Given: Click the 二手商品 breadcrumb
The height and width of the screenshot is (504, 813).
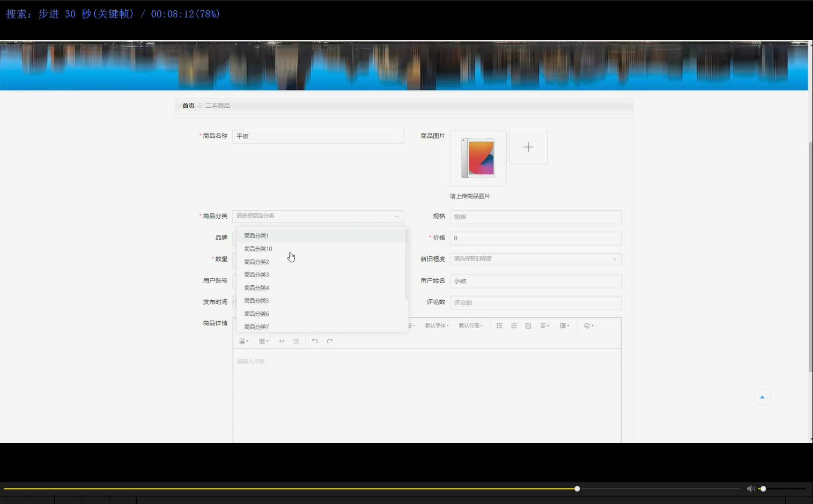Looking at the screenshot, I should (x=218, y=106).
